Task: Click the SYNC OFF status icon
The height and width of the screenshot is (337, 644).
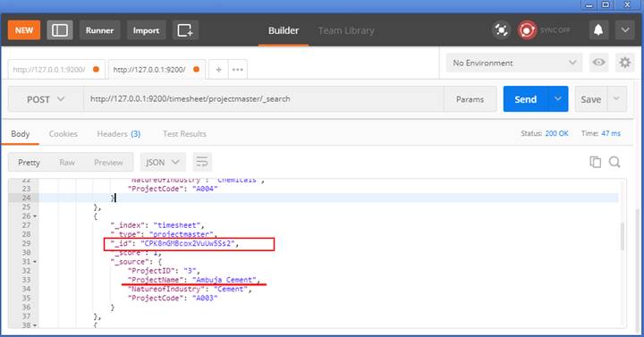Action: click(x=527, y=30)
